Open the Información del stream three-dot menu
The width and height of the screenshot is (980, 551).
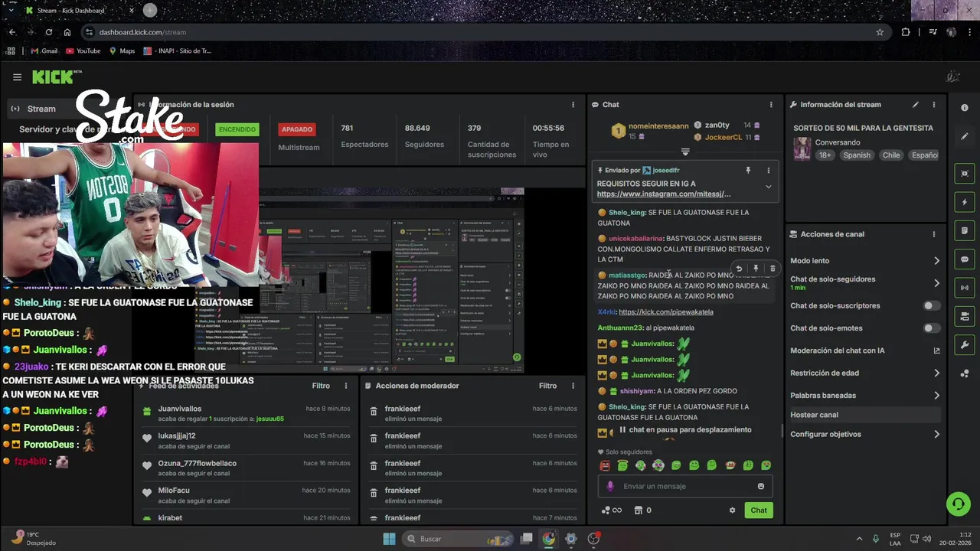pyautogui.click(x=934, y=105)
